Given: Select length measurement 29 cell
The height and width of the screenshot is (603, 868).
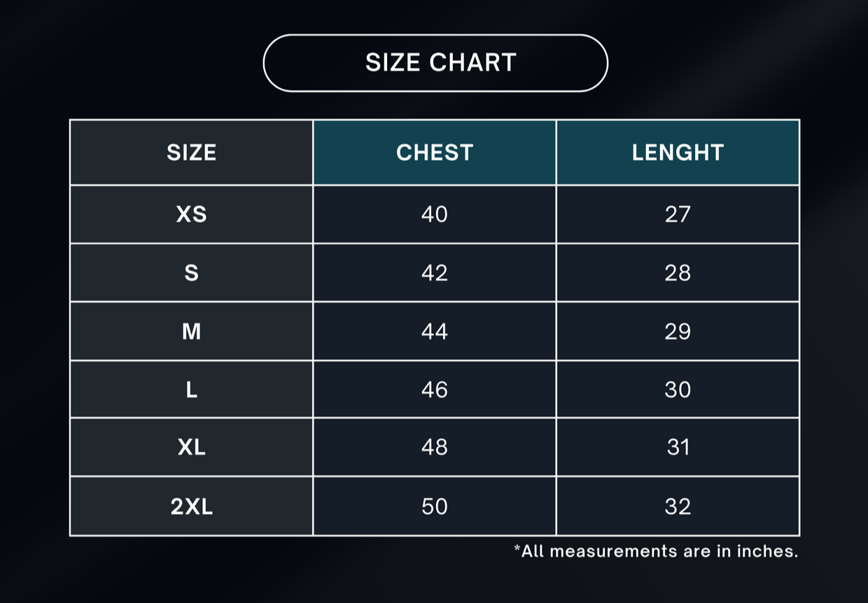Looking at the screenshot, I should pyautogui.click(x=678, y=331).
